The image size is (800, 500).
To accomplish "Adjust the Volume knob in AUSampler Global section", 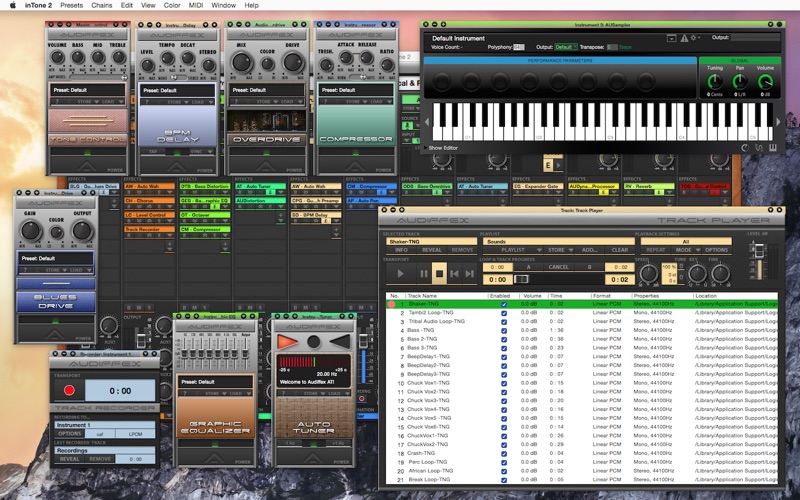I will click(765, 82).
